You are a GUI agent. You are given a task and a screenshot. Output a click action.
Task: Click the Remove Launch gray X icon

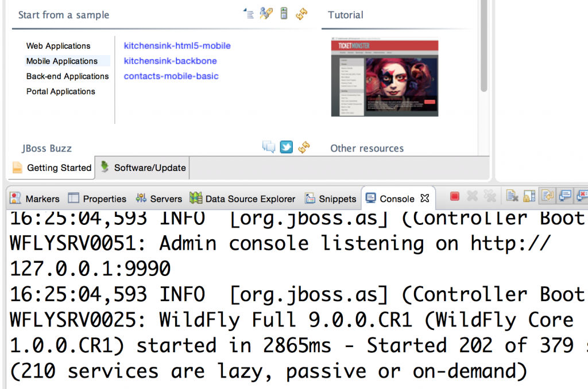coord(473,196)
